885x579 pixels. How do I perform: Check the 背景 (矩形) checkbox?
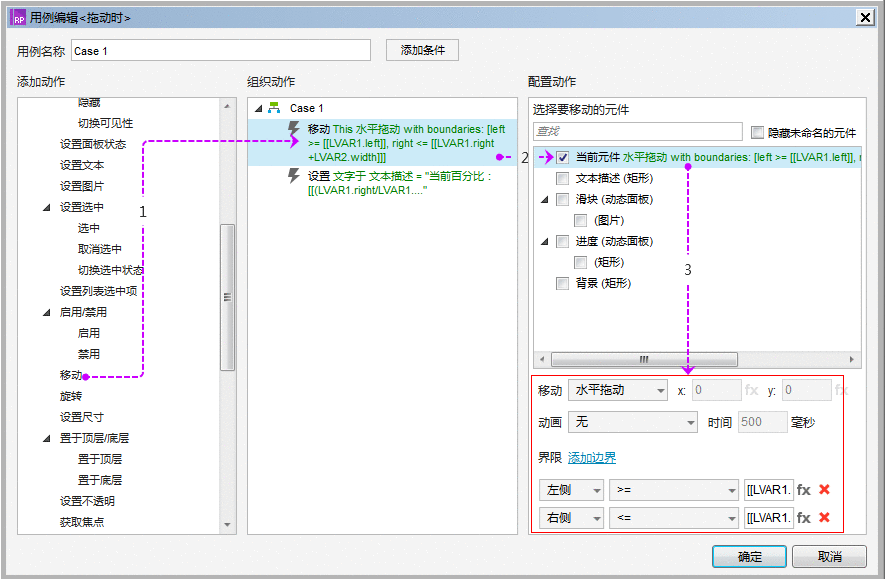click(562, 283)
